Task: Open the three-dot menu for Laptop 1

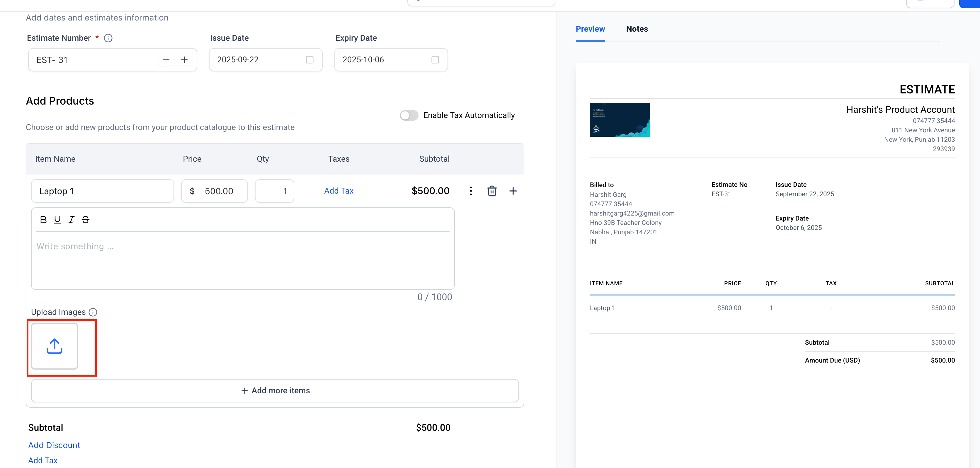Action: click(471, 191)
